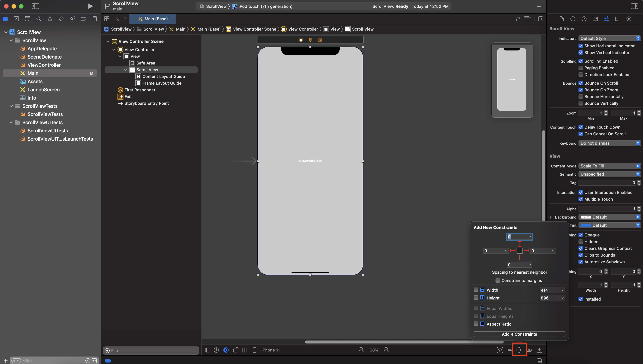Select the Main (Base) editor tab
643x364 pixels.
[x=153, y=19]
